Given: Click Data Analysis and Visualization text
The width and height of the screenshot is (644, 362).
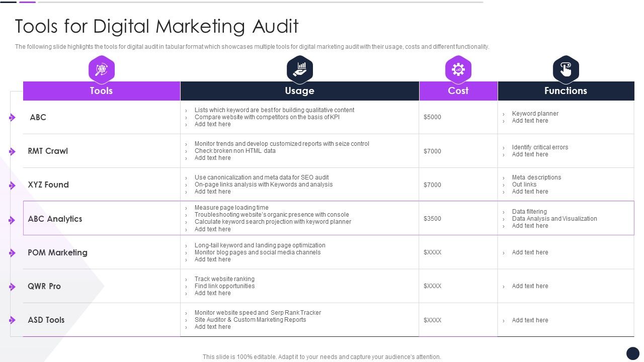Looking at the screenshot, I should pos(554,219).
